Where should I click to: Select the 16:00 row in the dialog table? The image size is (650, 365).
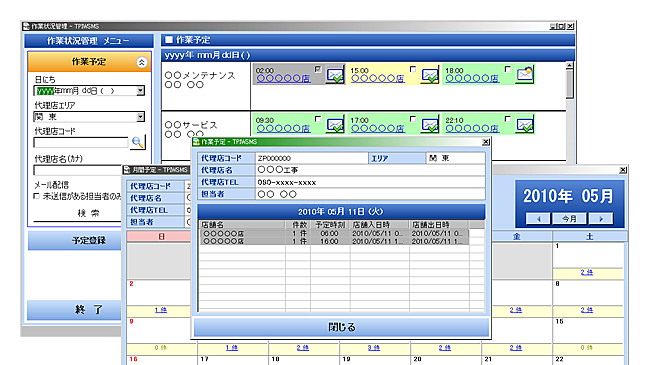334,241
